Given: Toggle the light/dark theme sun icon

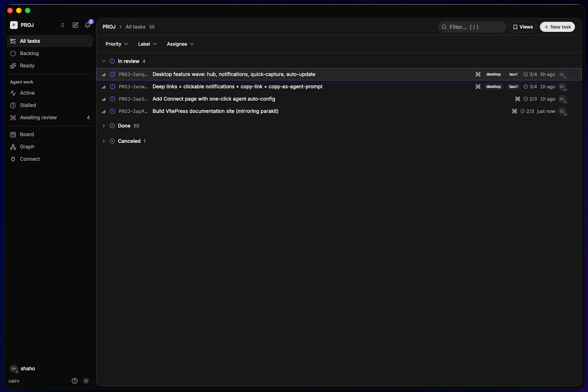Looking at the screenshot, I should [x=86, y=381].
